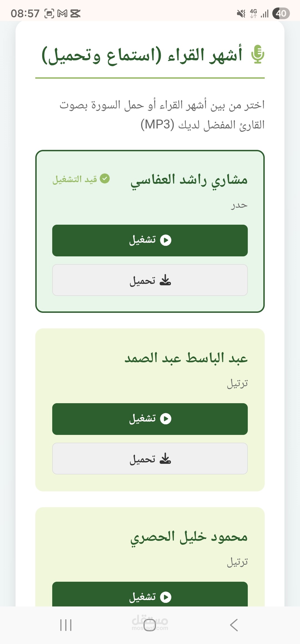Screen dimensions: 300x644
Task: Download عبد الباسط عبد الصمد MP3 file
Action: [x=150, y=459]
